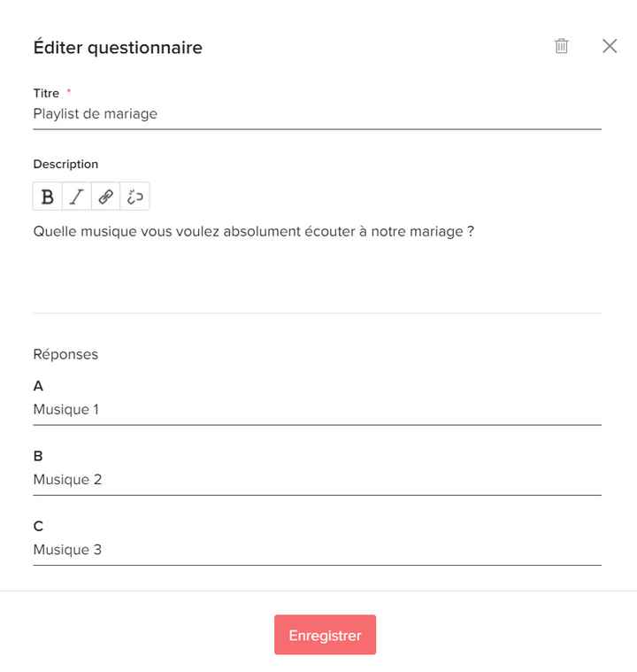Edit the answer C field Musique 3
The image size is (637, 672).
pyautogui.click(x=317, y=550)
